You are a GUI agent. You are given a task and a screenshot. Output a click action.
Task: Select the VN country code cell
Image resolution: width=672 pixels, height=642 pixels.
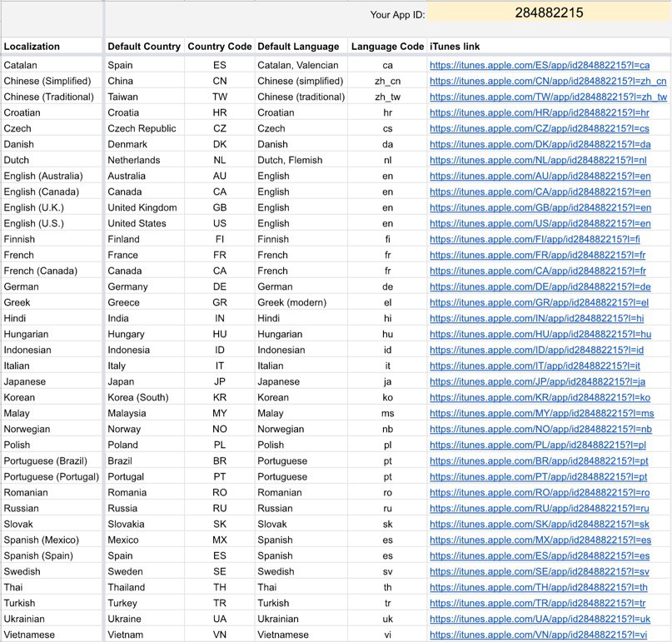(220, 635)
